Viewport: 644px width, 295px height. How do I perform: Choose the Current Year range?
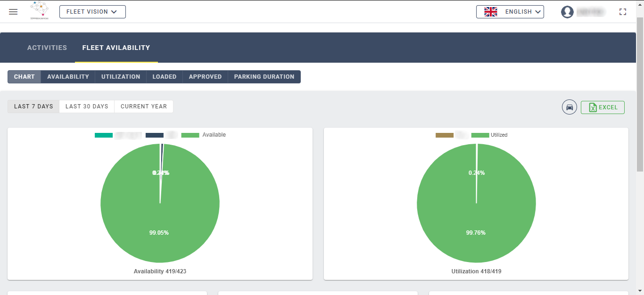pyautogui.click(x=144, y=107)
